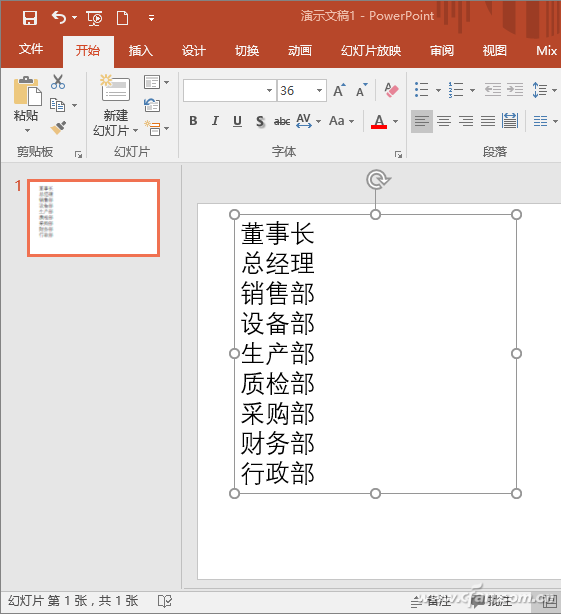Align text right
The image size is (561, 614).
click(466, 121)
